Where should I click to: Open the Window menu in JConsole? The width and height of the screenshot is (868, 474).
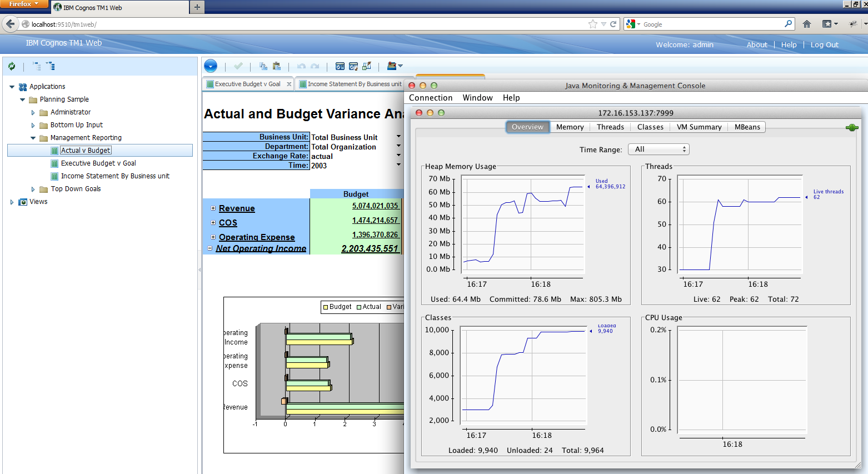(477, 98)
